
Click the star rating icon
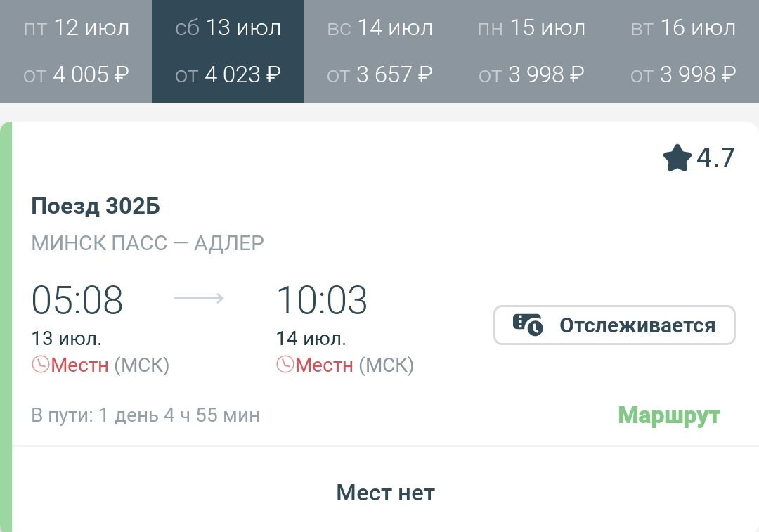click(677, 158)
